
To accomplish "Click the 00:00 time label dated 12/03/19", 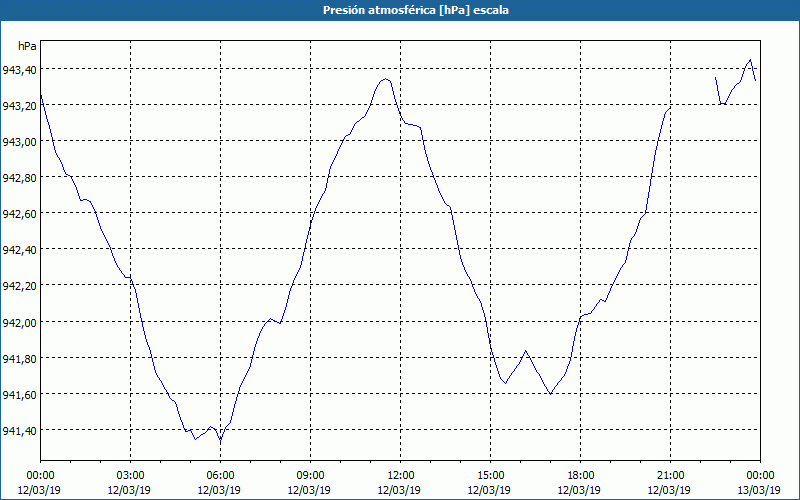I will click(x=40, y=476).
